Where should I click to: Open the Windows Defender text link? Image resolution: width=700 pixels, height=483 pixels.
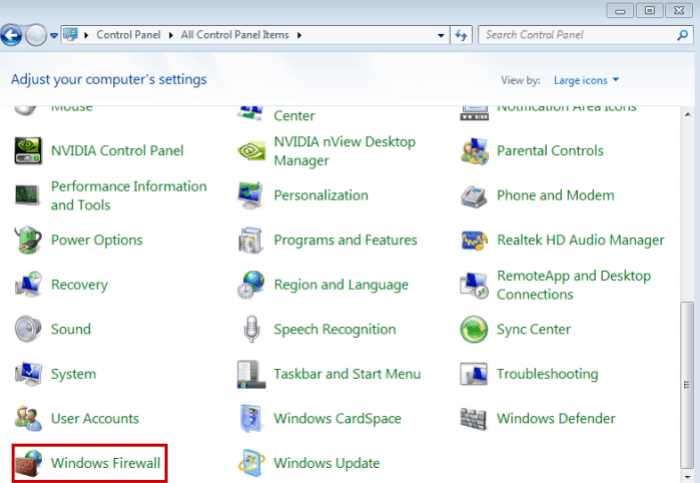556,418
